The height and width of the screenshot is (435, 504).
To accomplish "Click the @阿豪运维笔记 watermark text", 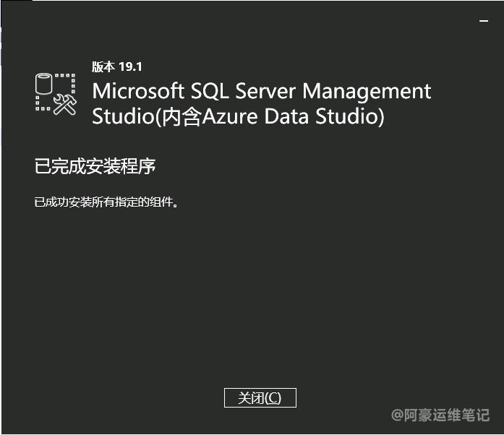I will click(x=440, y=415).
